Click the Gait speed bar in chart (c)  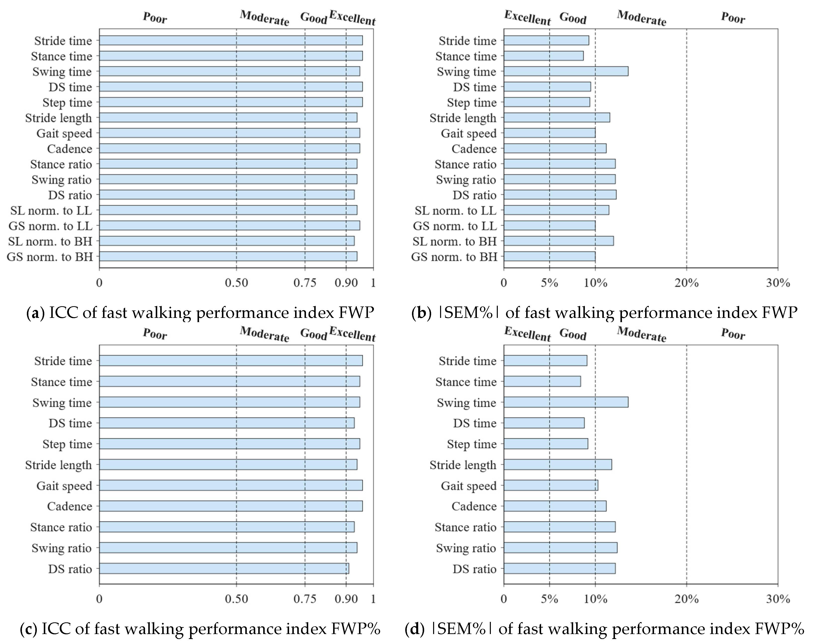(x=231, y=485)
